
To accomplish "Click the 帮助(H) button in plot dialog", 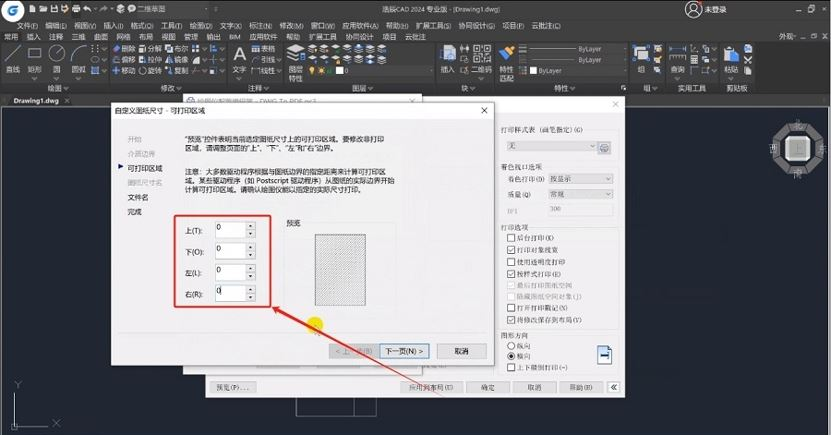I will (x=580, y=388).
